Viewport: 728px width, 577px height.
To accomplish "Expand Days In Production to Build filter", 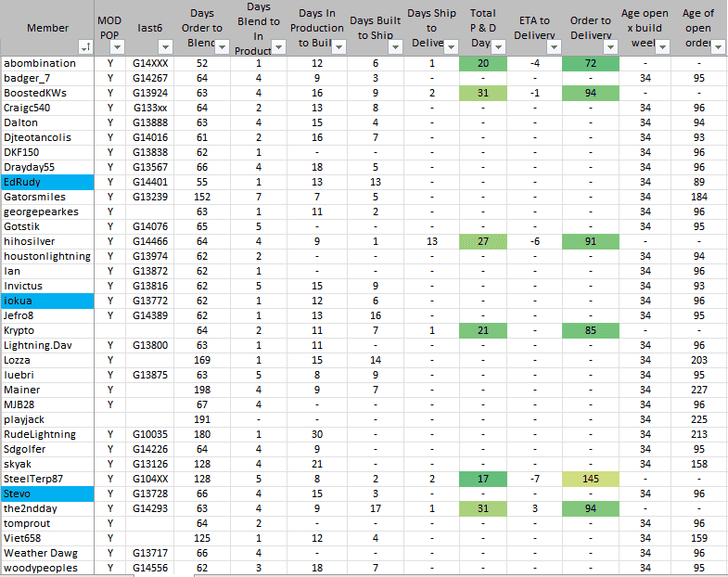I will (338, 47).
